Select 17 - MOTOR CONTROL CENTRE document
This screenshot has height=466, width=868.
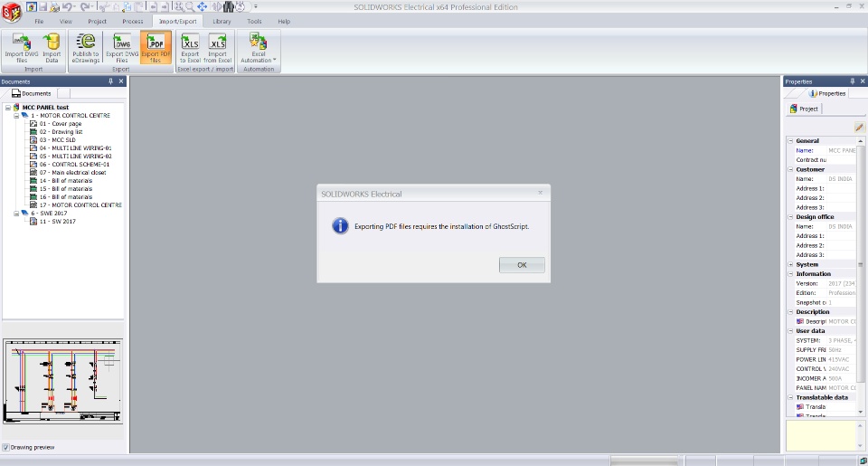coord(80,205)
